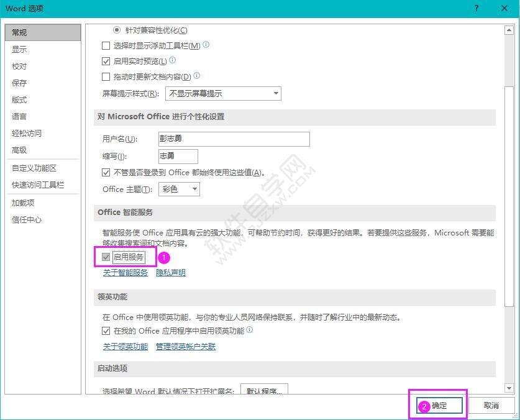Click the info icon beside 拖动时更新文档内容

click(197, 76)
